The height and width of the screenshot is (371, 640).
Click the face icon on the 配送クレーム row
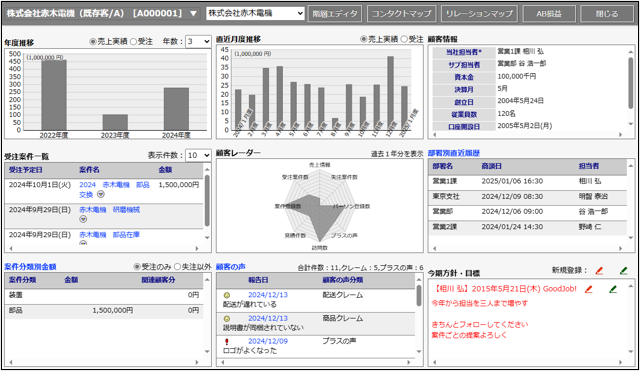pos(227,295)
